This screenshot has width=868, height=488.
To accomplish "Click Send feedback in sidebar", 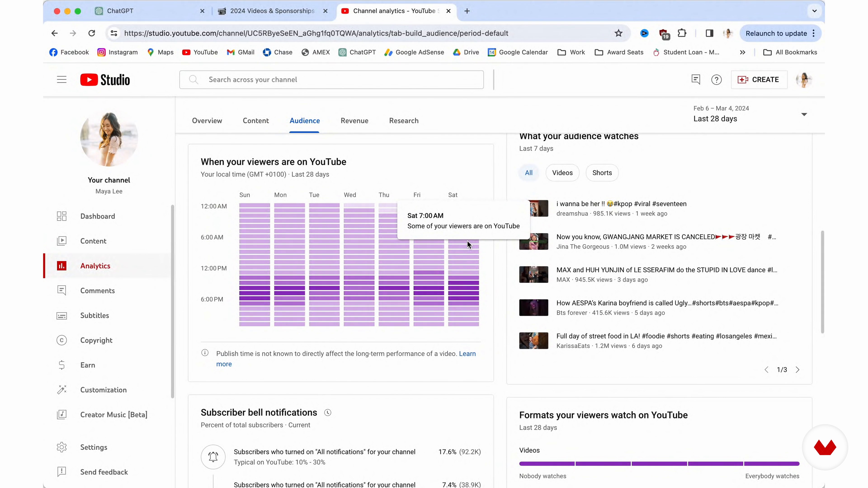I will coord(104,472).
